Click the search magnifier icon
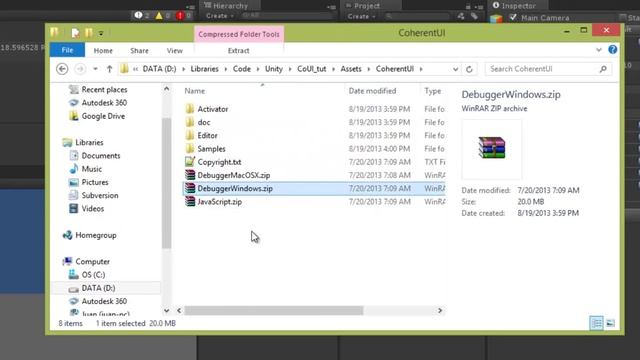 point(603,69)
